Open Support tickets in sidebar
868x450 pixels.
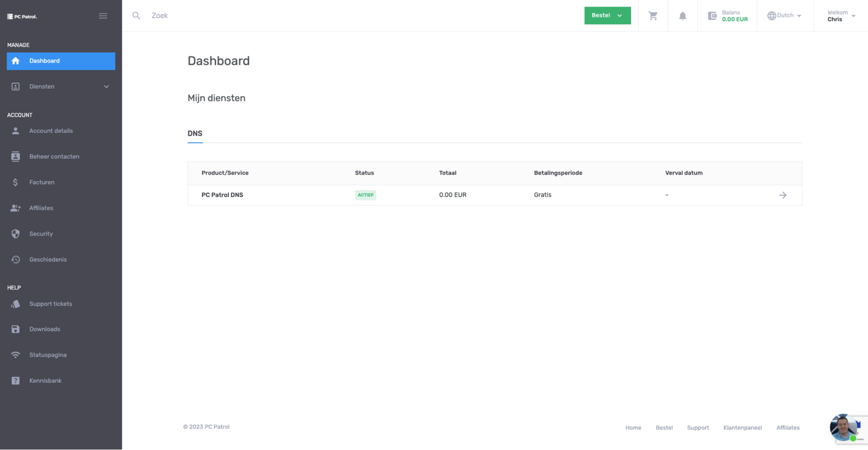click(50, 304)
